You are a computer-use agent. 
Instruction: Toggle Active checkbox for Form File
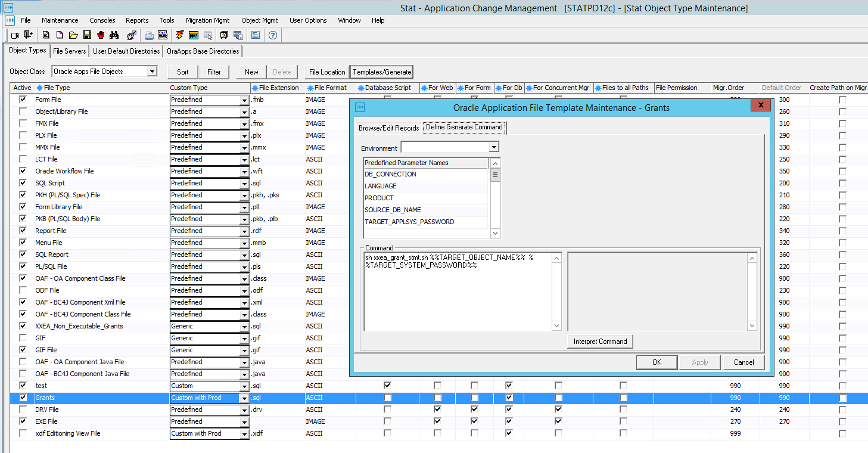(23, 100)
